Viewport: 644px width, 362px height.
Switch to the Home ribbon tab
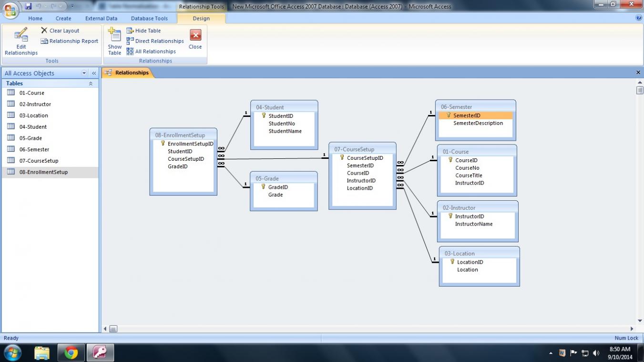pyautogui.click(x=35, y=19)
